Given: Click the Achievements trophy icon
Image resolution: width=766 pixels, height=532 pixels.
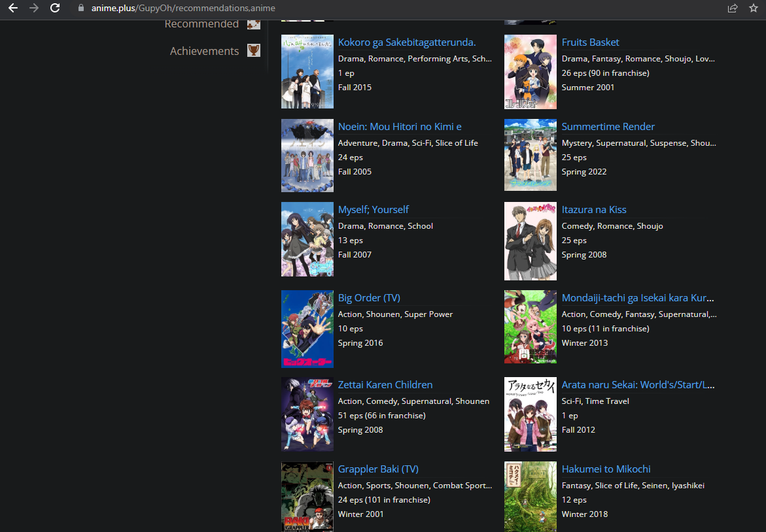Looking at the screenshot, I should 254,51.
